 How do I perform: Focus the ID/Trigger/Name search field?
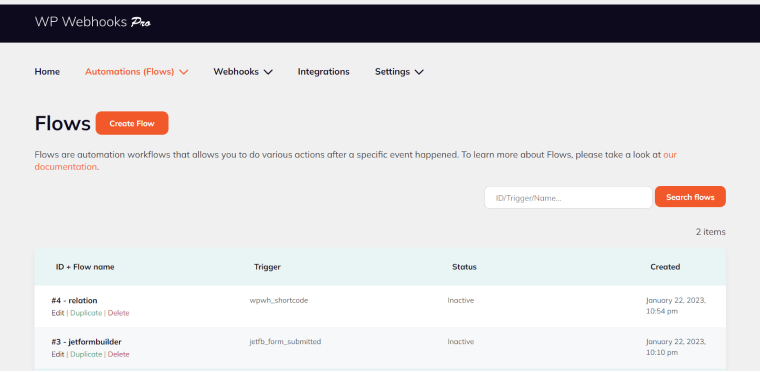point(568,197)
